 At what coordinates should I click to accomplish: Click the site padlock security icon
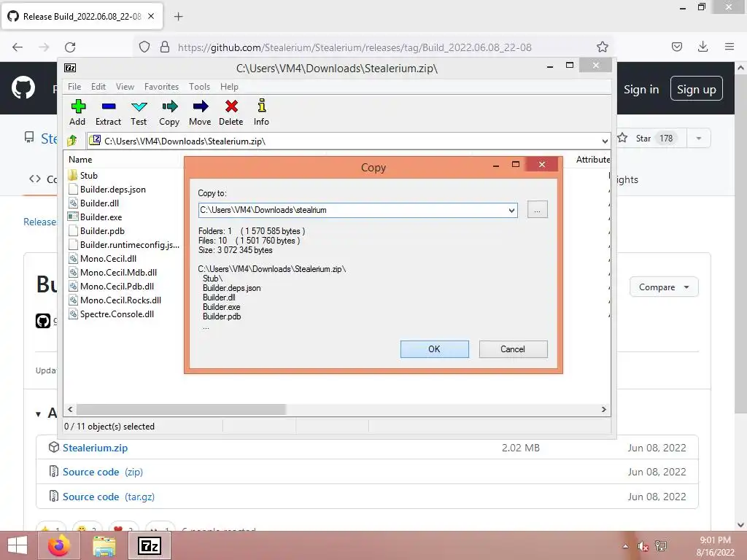tap(165, 47)
